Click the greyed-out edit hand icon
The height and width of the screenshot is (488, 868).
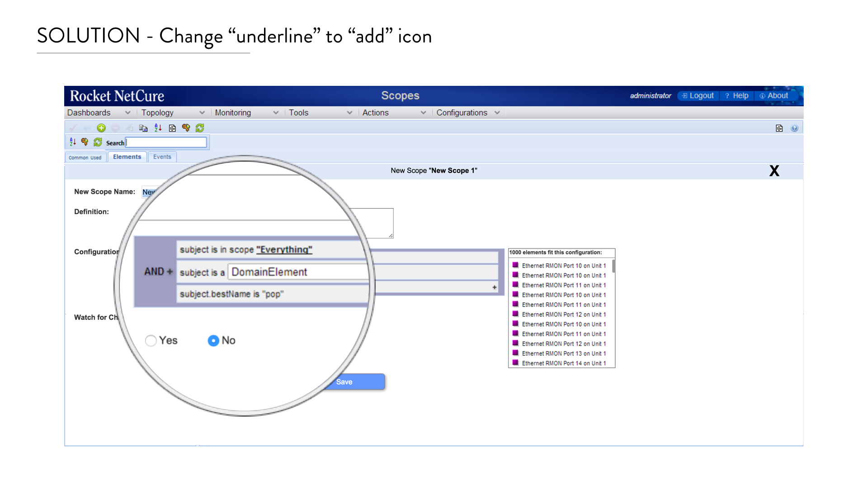click(x=129, y=128)
